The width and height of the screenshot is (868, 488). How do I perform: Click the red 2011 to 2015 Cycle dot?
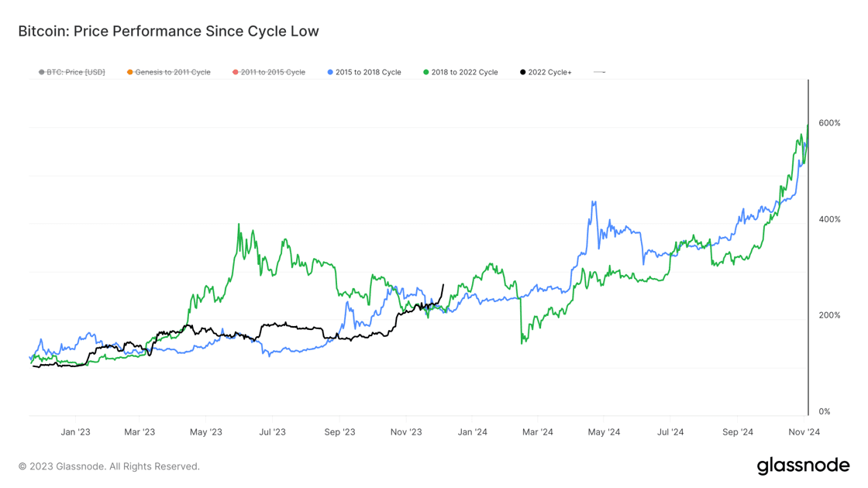[236, 72]
